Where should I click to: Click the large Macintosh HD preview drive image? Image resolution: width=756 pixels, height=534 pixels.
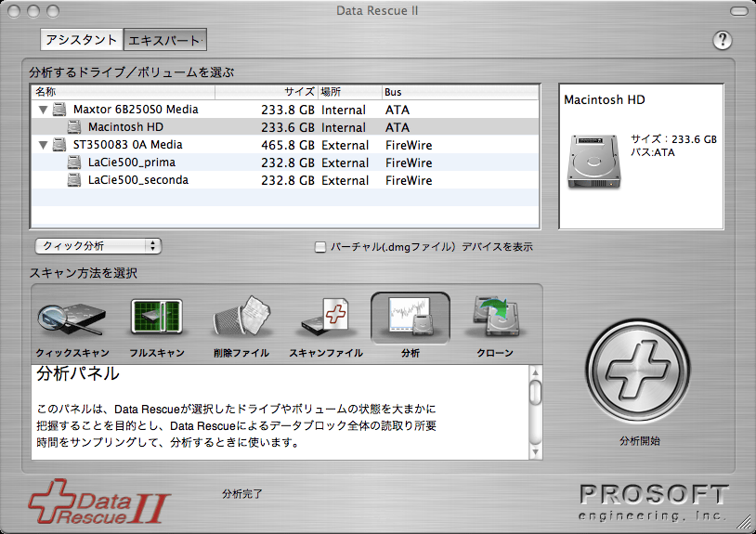coord(594,162)
